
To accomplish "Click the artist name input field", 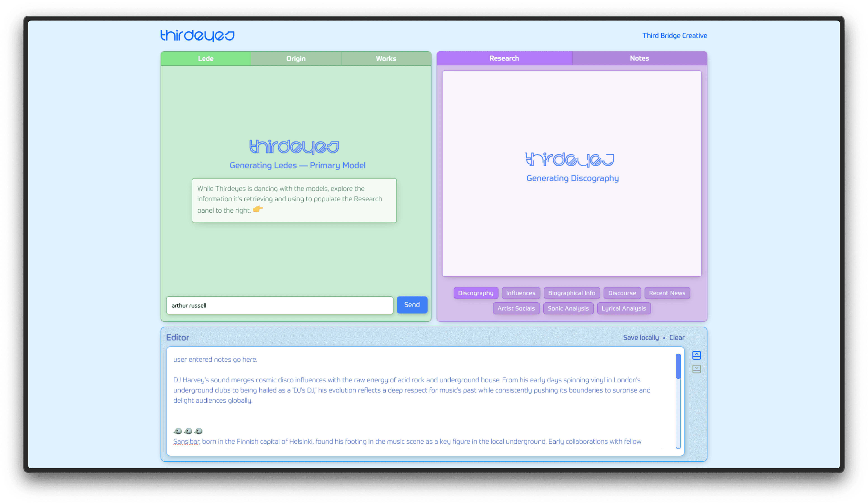I will point(280,305).
